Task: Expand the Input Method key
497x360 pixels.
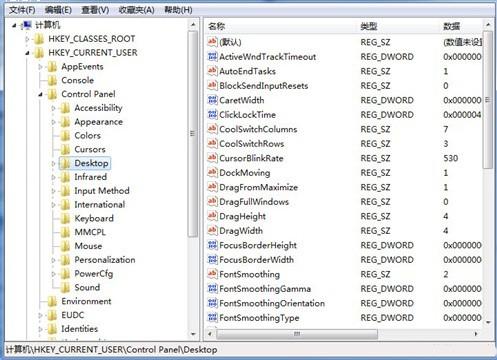Action: point(53,191)
